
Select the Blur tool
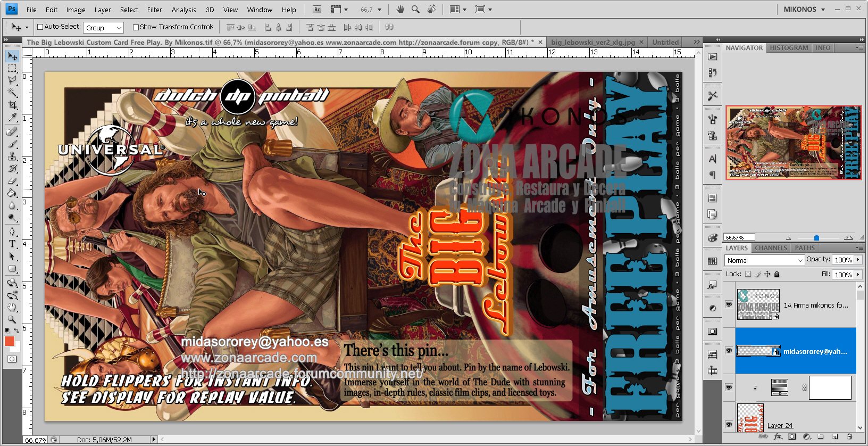point(12,205)
